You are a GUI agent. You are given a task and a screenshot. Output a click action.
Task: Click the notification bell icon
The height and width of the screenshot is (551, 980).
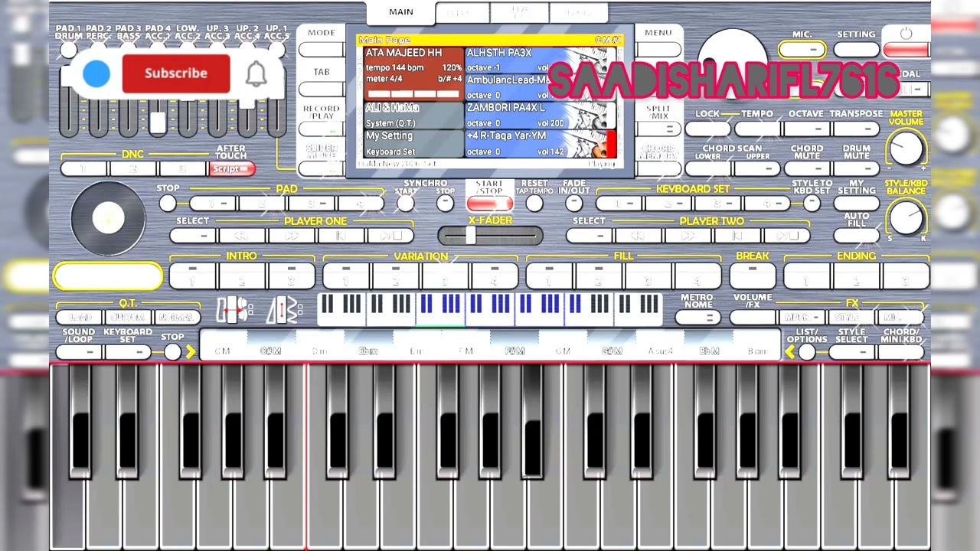coord(256,73)
